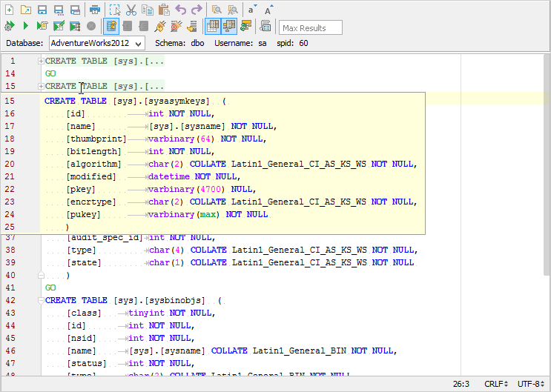Open the UTF-8 encoding selector
Image resolution: width=551 pixels, height=392 pixels.
pyautogui.click(x=531, y=384)
